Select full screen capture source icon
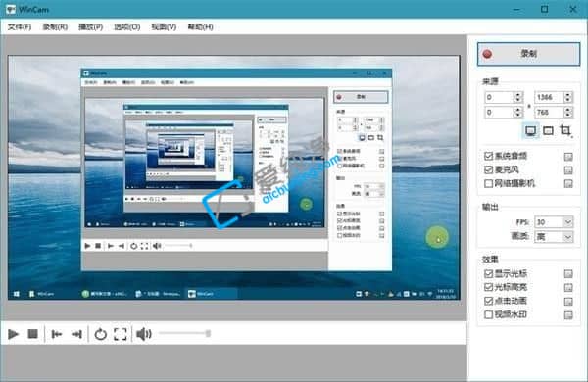Image resolution: width=588 pixels, height=382 pixels. pyautogui.click(x=530, y=130)
